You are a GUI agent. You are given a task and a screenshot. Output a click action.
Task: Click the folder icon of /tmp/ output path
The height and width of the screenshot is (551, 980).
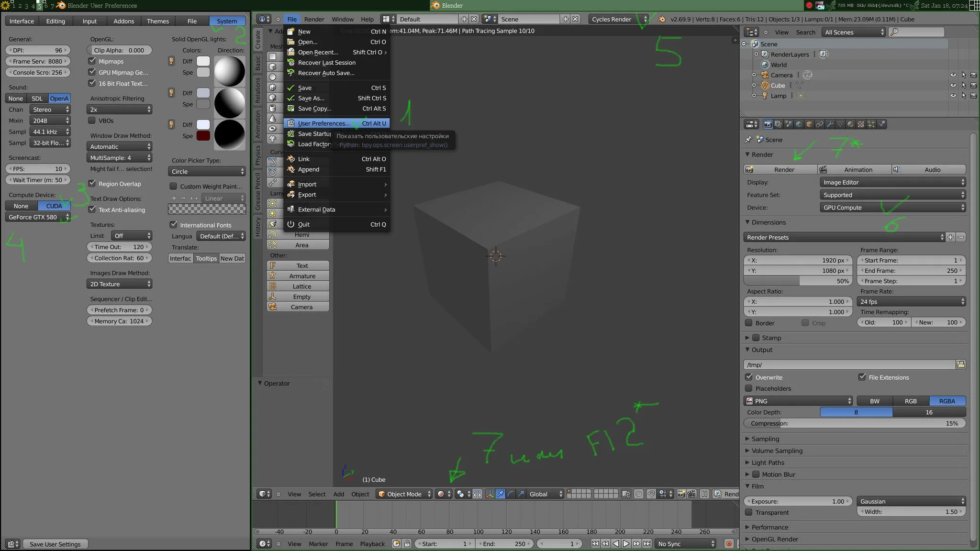coord(960,364)
